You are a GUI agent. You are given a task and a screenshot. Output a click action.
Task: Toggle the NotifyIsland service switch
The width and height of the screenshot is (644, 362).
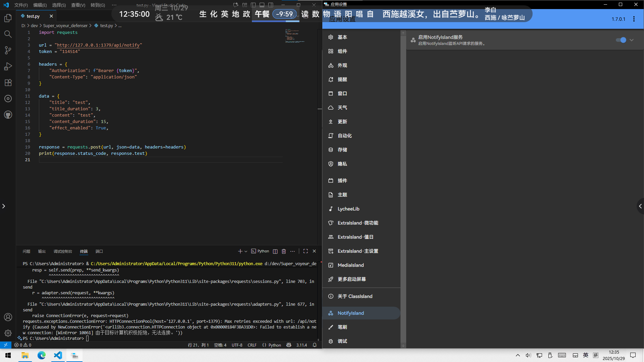pos(621,40)
